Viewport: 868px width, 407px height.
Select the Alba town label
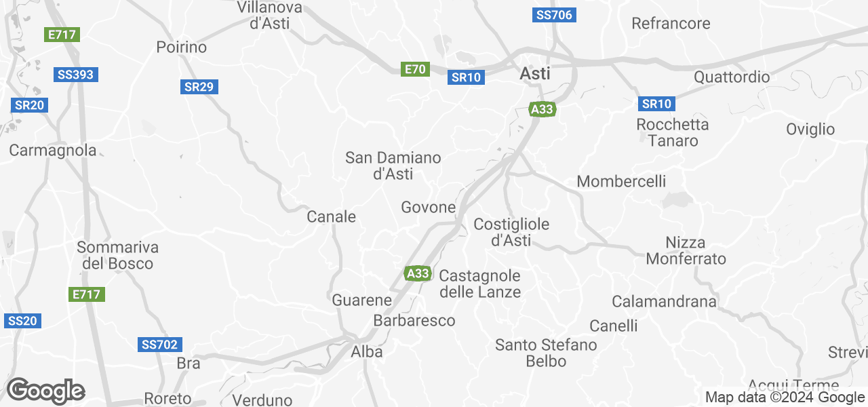point(367,352)
